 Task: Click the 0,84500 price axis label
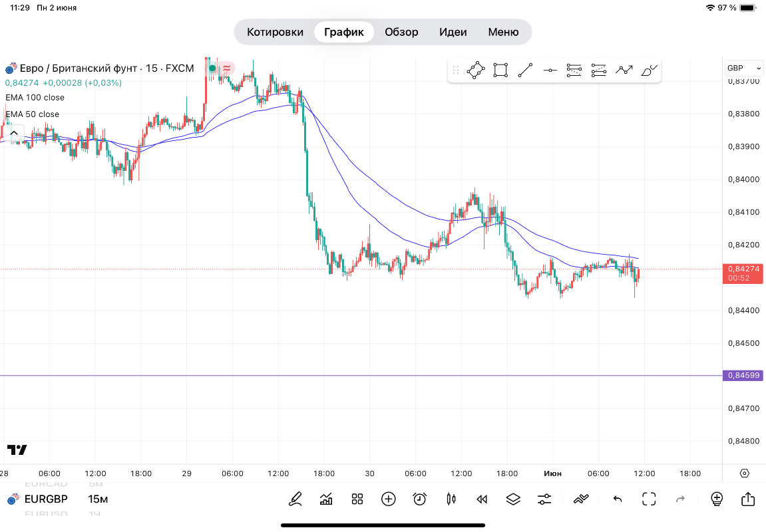pos(743,343)
